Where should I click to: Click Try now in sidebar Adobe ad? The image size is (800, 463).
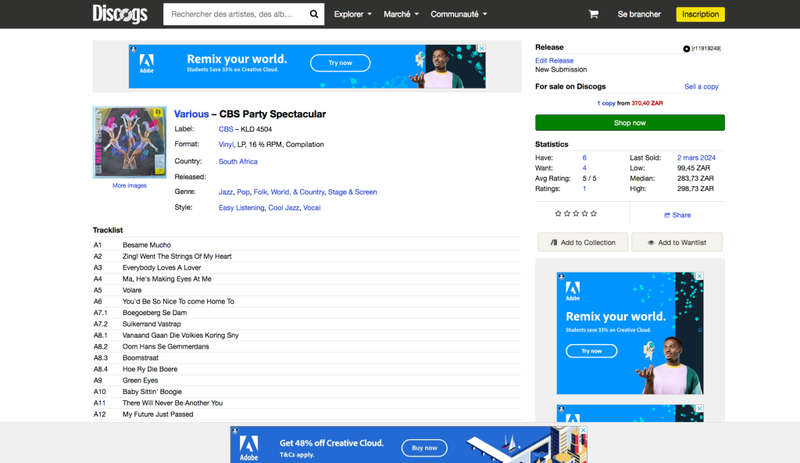click(591, 351)
